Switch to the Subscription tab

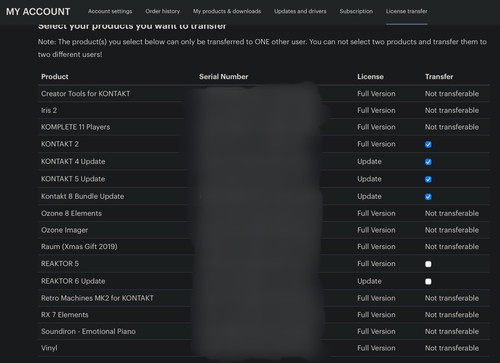[356, 11]
